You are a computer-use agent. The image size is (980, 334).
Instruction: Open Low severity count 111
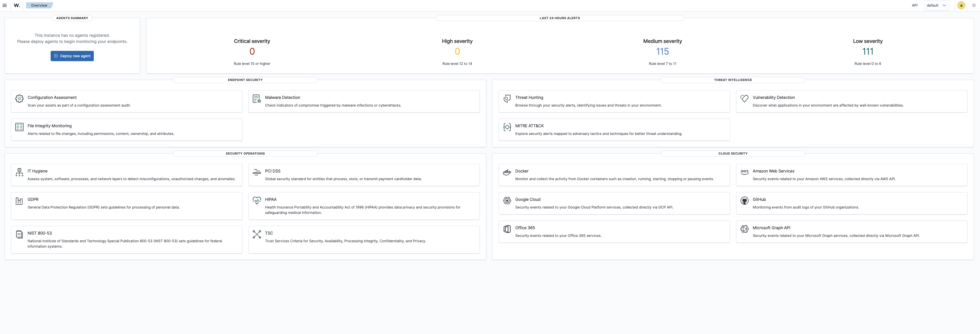point(868,51)
